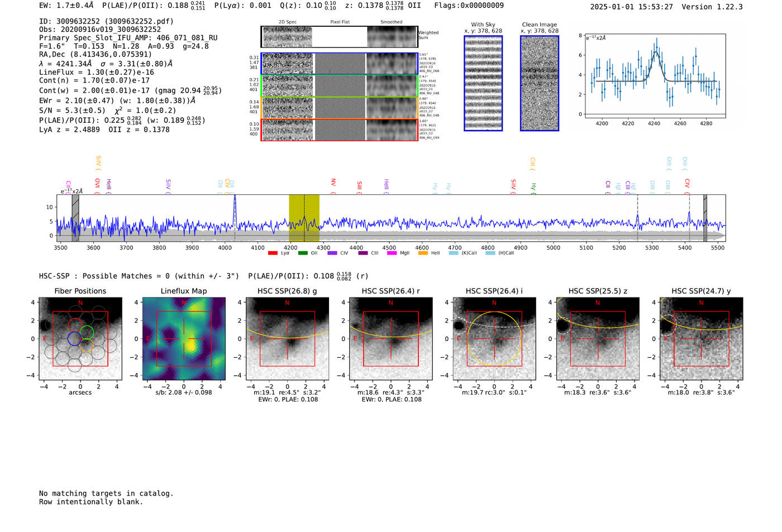Click the With Sky fiber image

point(483,83)
